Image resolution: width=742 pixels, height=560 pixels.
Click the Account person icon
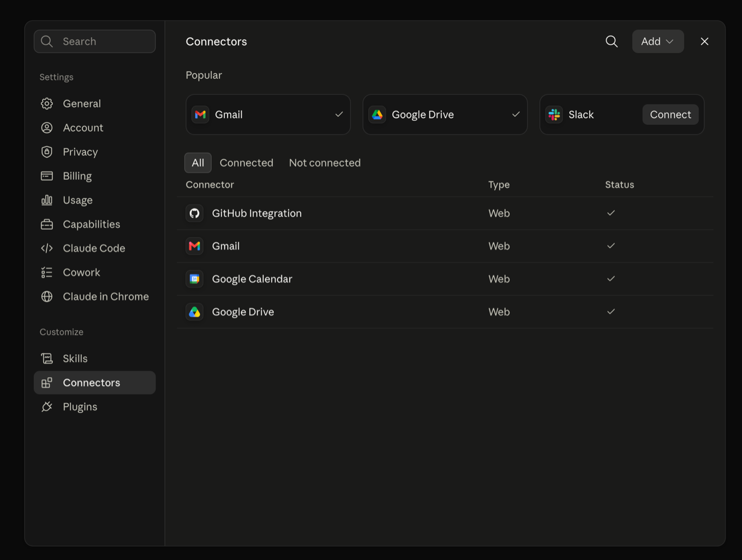47,128
